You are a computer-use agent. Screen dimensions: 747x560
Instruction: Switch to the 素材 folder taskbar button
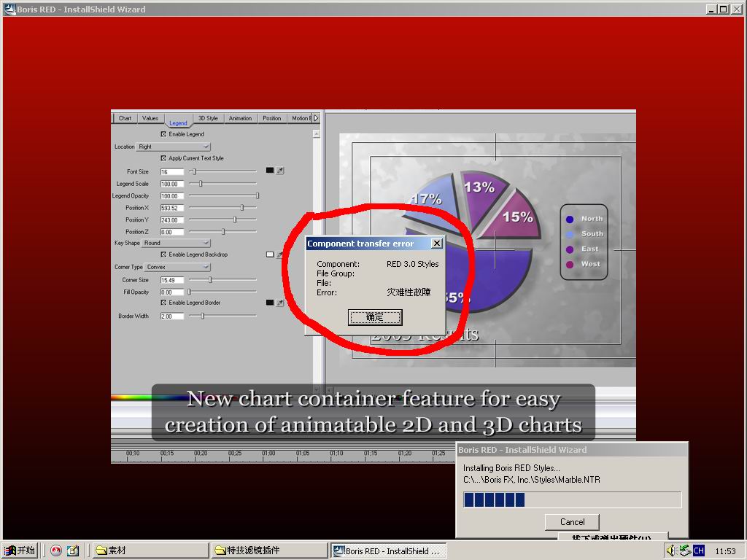click(150, 551)
